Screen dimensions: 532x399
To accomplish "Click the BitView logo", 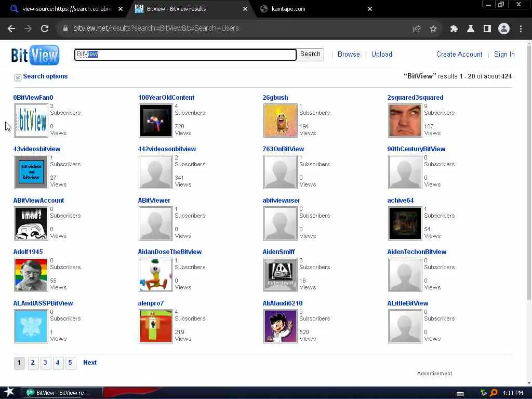I will pyautogui.click(x=35, y=55).
